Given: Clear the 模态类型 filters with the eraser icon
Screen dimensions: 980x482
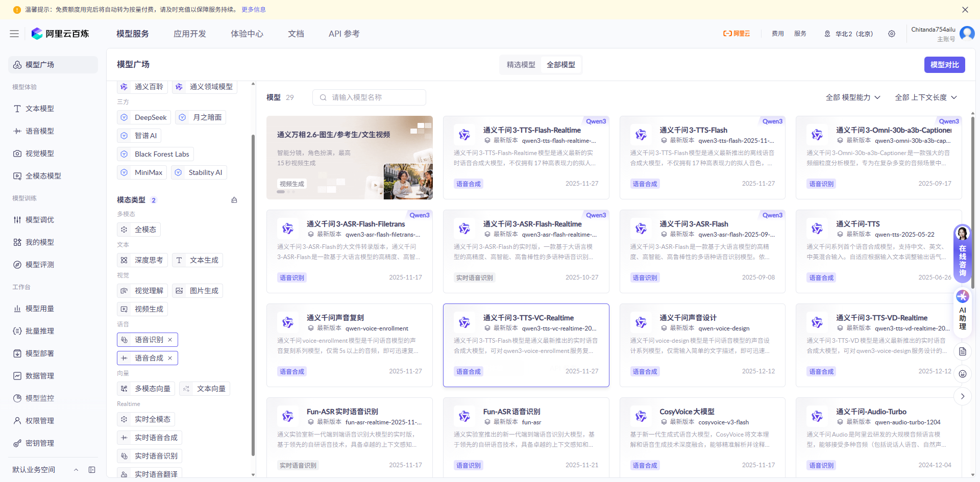Looking at the screenshot, I should (x=234, y=200).
